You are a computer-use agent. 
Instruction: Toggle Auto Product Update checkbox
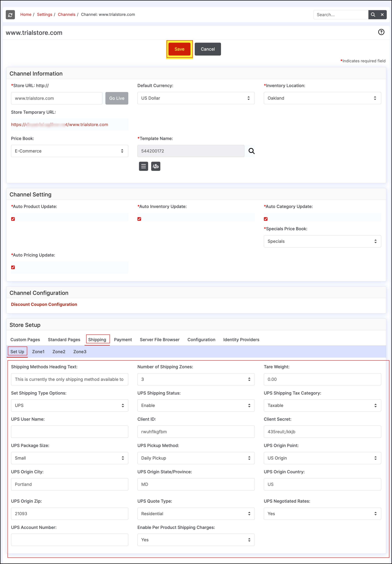point(13,219)
